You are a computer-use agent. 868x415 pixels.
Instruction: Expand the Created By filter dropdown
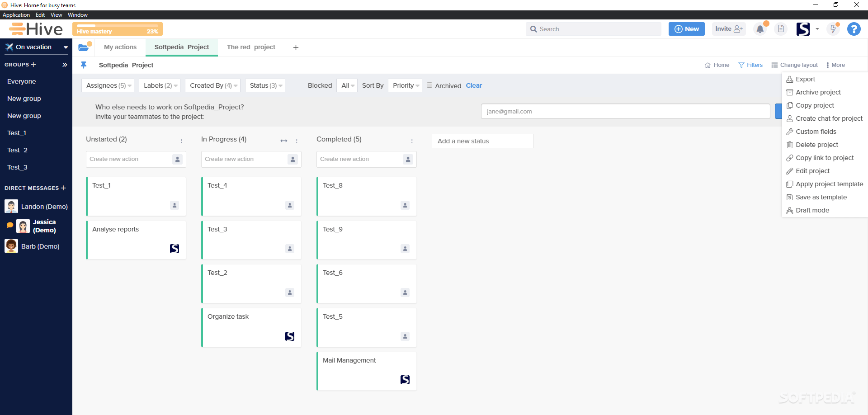point(212,85)
